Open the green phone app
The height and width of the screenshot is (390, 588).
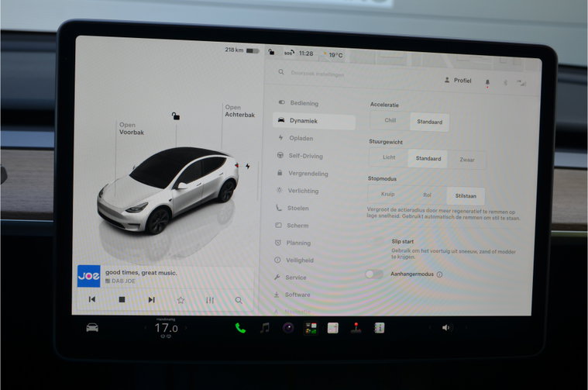click(240, 329)
